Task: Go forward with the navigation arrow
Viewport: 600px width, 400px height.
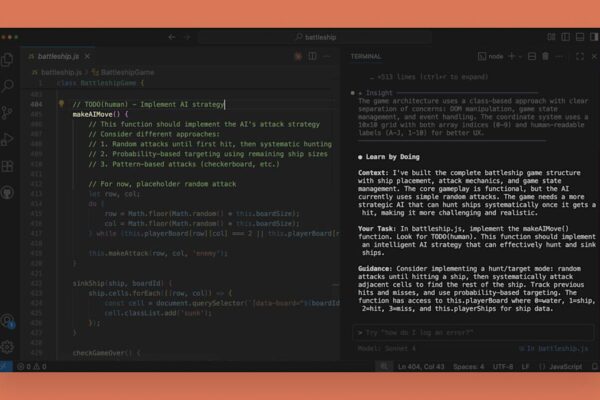Action: click(x=188, y=37)
